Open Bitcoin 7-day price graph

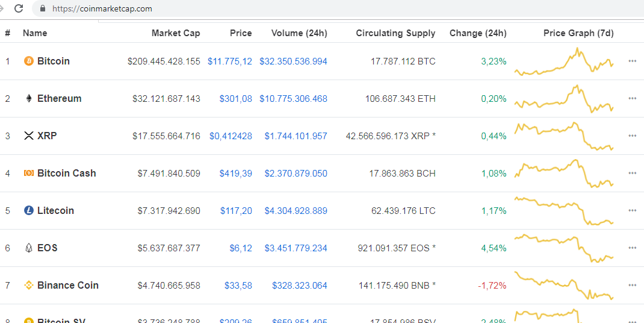click(x=564, y=61)
